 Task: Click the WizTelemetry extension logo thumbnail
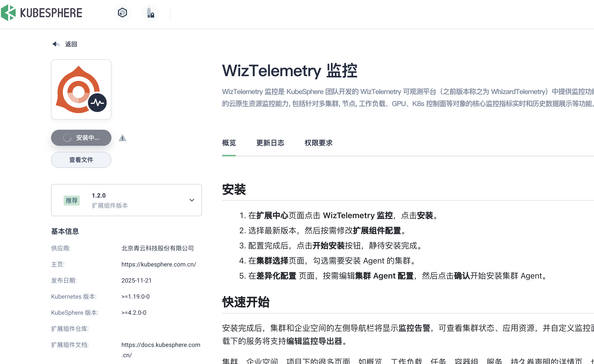click(x=81, y=89)
